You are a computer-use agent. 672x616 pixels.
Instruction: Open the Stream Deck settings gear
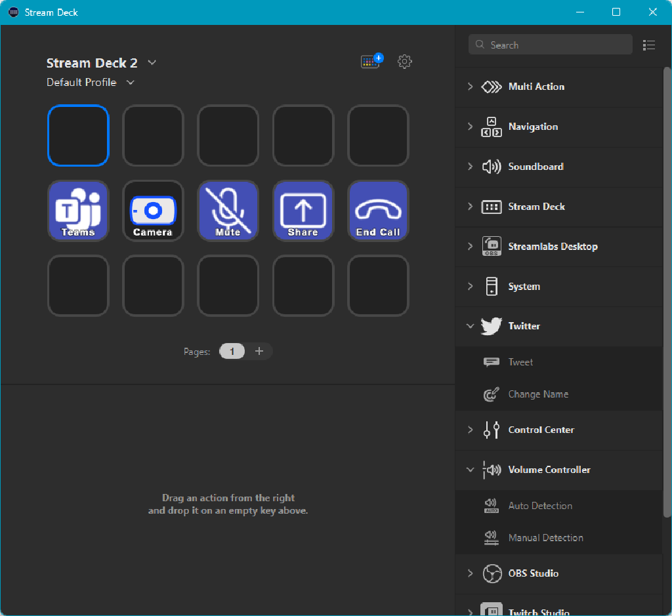coord(405,61)
